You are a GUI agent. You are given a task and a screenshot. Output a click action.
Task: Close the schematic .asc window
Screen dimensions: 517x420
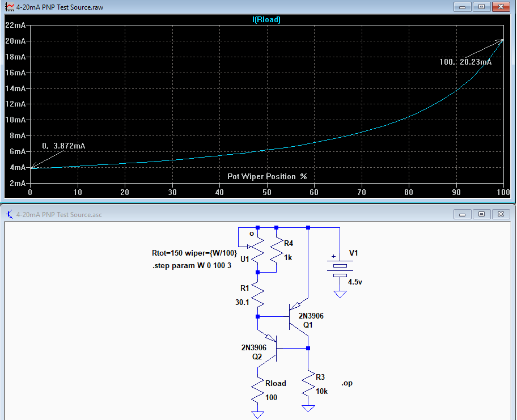pos(501,215)
